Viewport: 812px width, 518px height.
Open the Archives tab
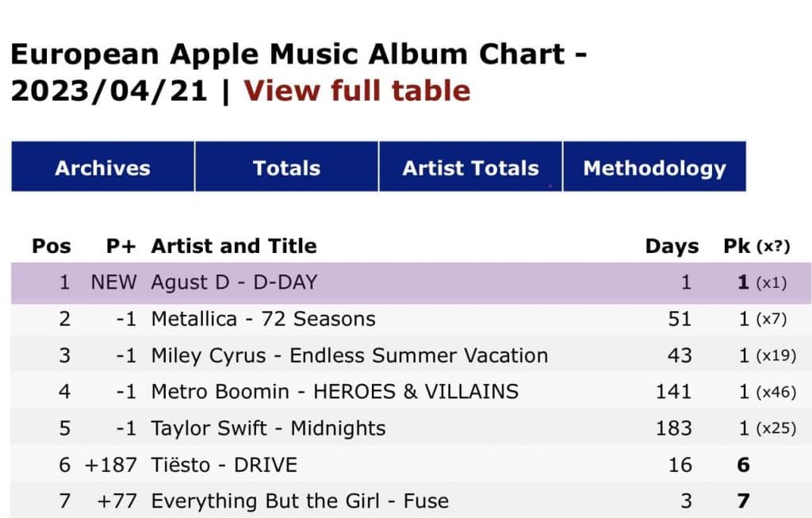click(x=102, y=167)
